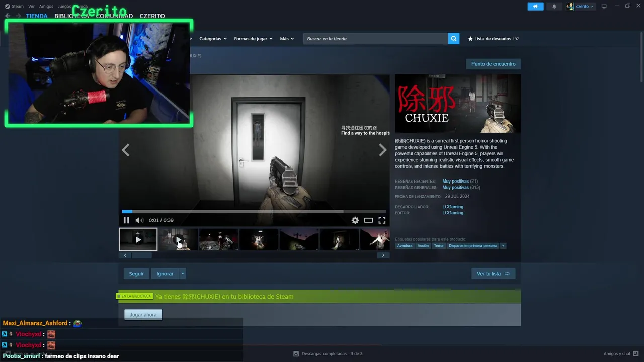The height and width of the screenshot is (362, 644).
Task: Select the Acción tag
Action: point(423,246)
